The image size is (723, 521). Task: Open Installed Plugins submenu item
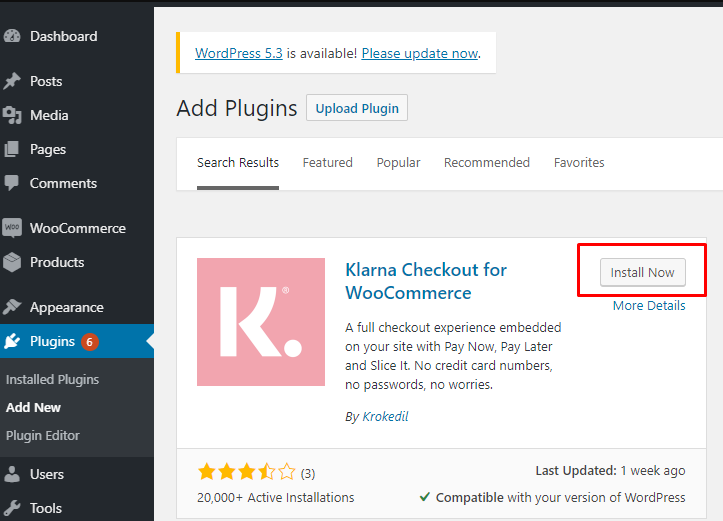52,380
